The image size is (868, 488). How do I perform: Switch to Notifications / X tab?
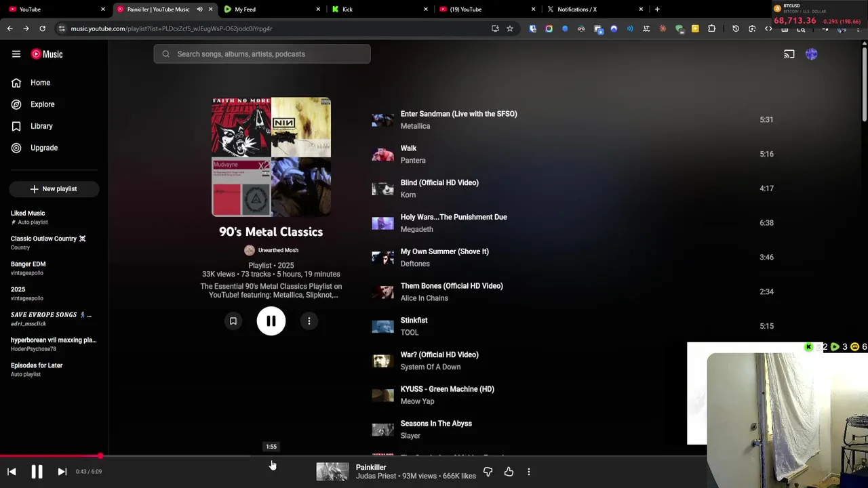pos(594,9)
